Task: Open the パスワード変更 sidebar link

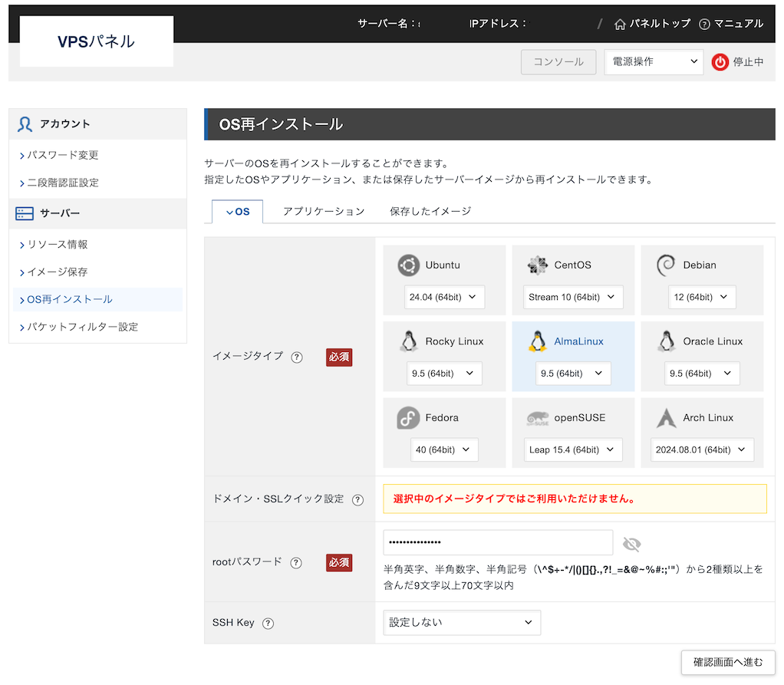Action: click(x=63, y=155)
